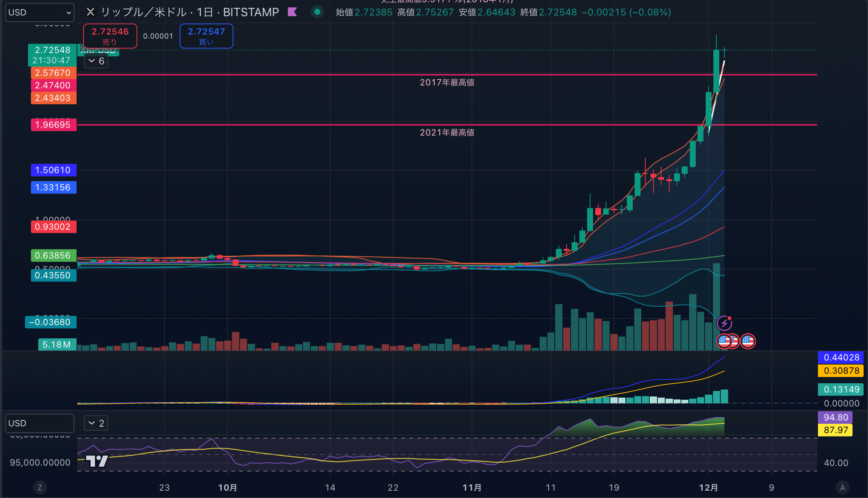Collapse the indicator legend showing 6
This screenshot has height=498, width=868.
pyautogui.click(x=96, y=61)
